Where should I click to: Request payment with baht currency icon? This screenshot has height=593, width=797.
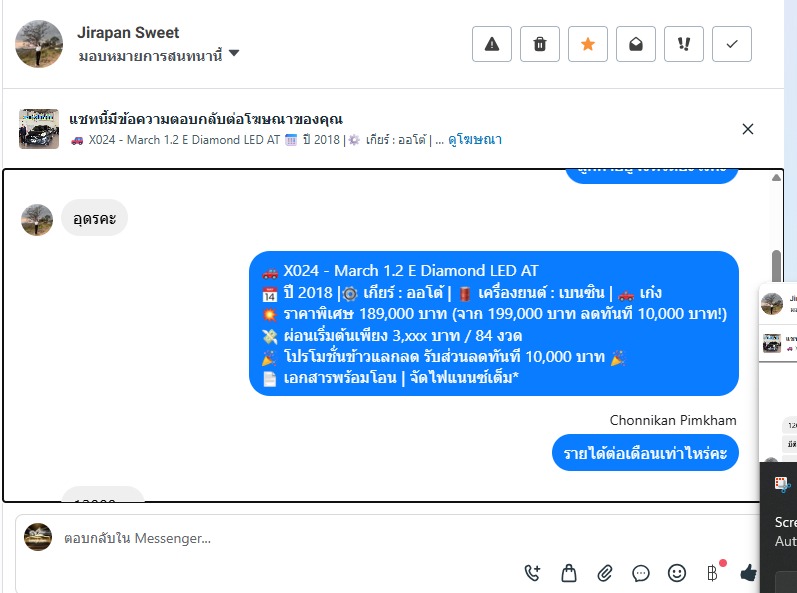pyautogui.click(x=713, y=573)
